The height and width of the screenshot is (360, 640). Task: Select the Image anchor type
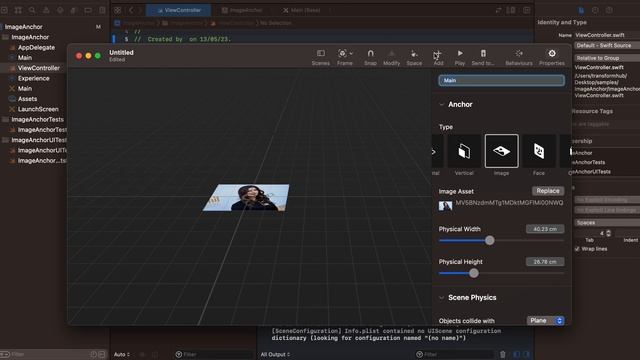pos(502,151)
